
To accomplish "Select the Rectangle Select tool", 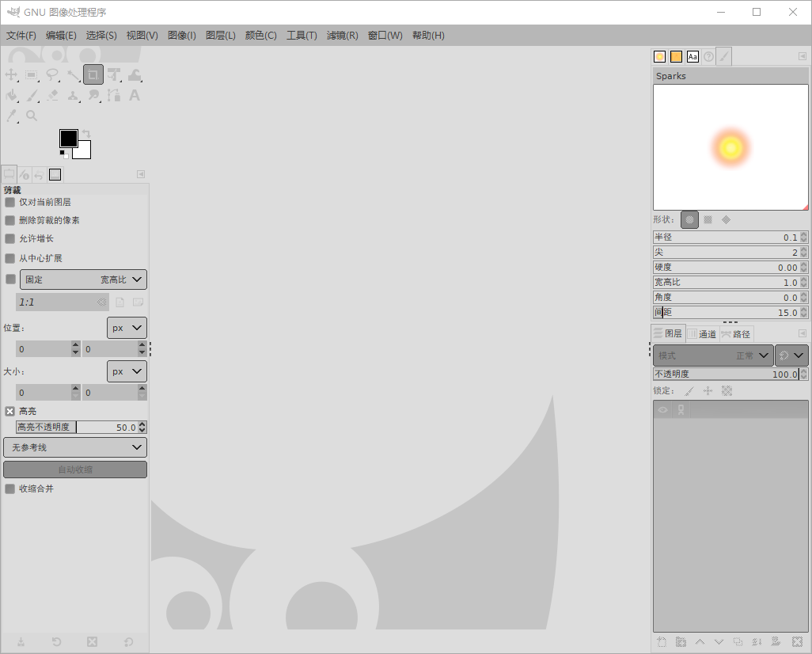I will [32, 75].
